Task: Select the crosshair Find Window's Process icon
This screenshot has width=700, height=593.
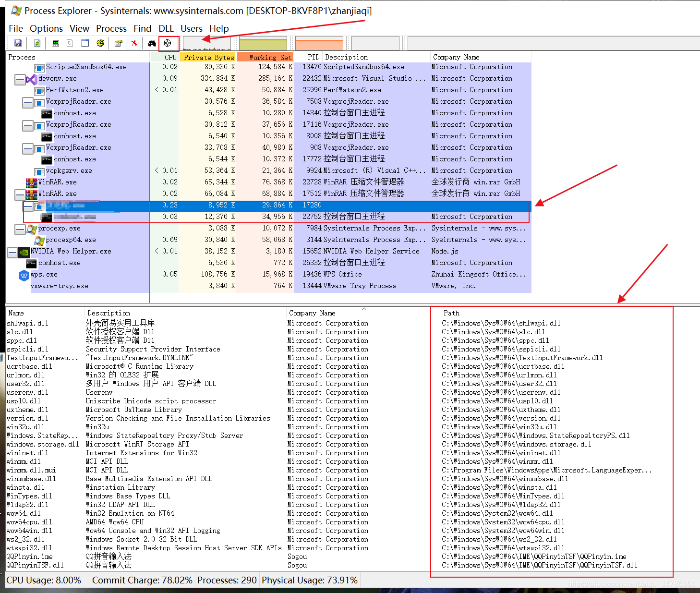Action: point(168,43)
